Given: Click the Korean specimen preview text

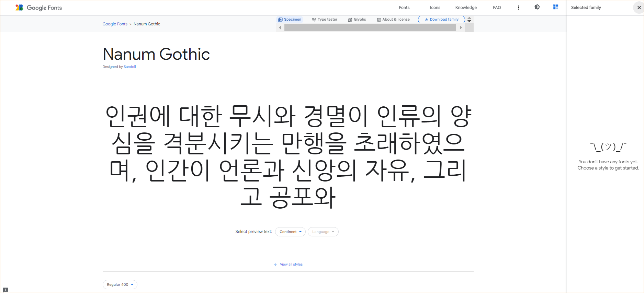Looking at the screenshot, I should (x=288, y=156).
